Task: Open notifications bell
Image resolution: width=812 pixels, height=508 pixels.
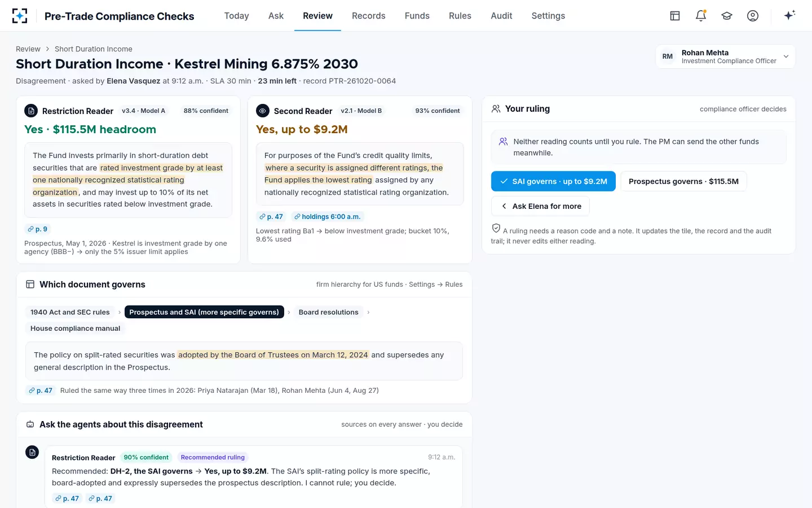Action: 701,16
